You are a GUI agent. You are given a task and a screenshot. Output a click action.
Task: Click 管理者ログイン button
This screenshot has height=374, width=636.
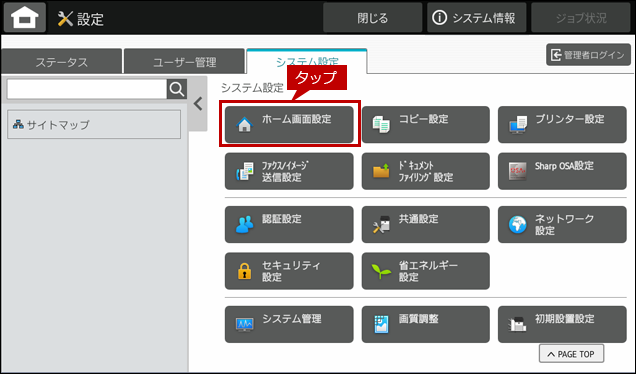(x=588, y=55)
